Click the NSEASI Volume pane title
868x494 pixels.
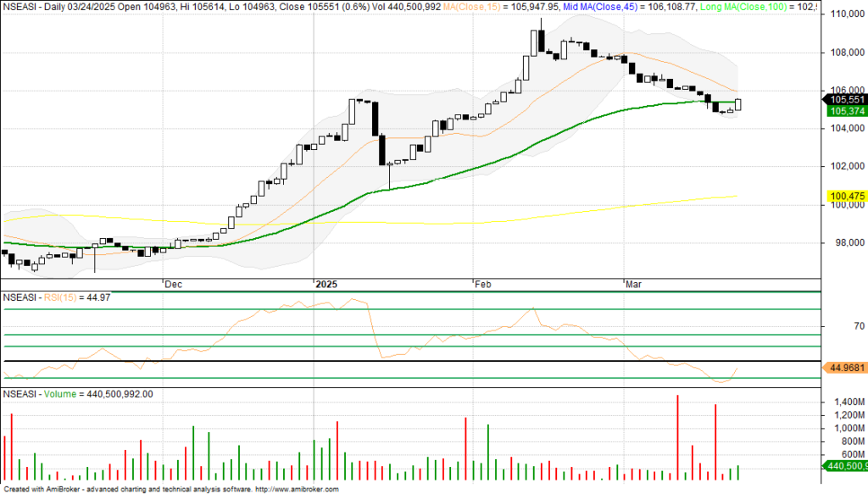point(78,394)
